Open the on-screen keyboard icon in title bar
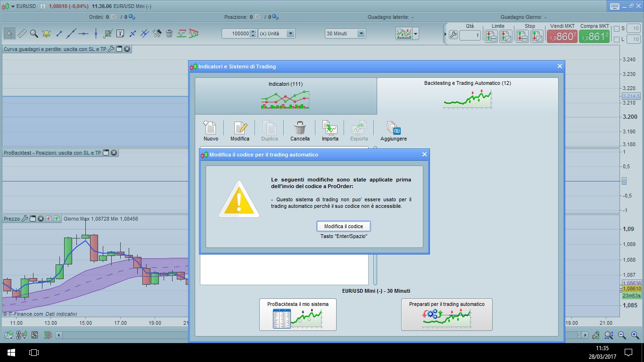 tap(615, 6)
